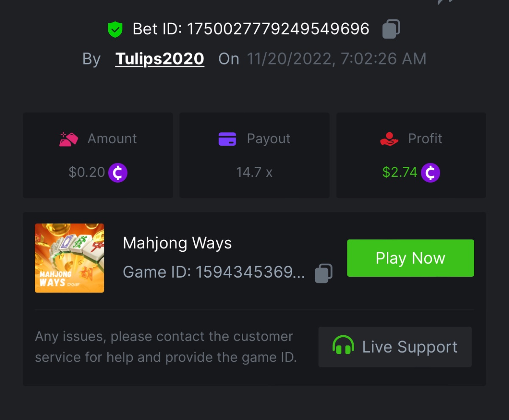The width and height of the screenshot is (509, 420).
Task: Click the bet date and time text
Action: (336, 59)
